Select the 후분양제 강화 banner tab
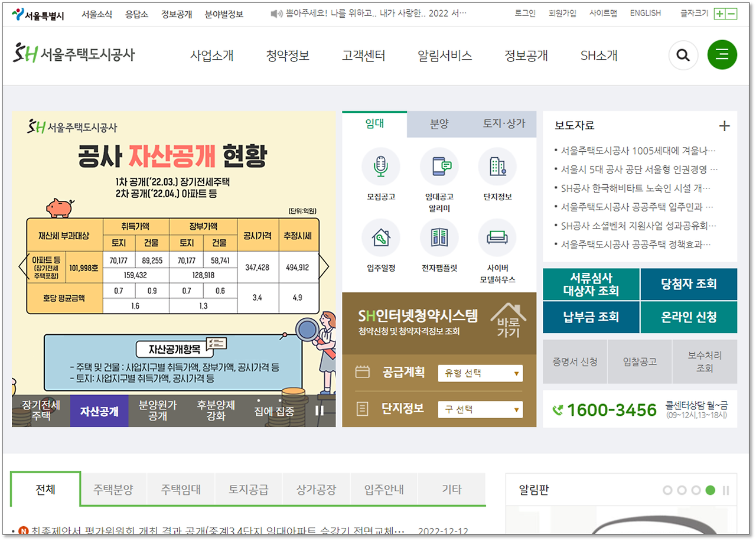The image size is (756, 541). tap(216, 410)
